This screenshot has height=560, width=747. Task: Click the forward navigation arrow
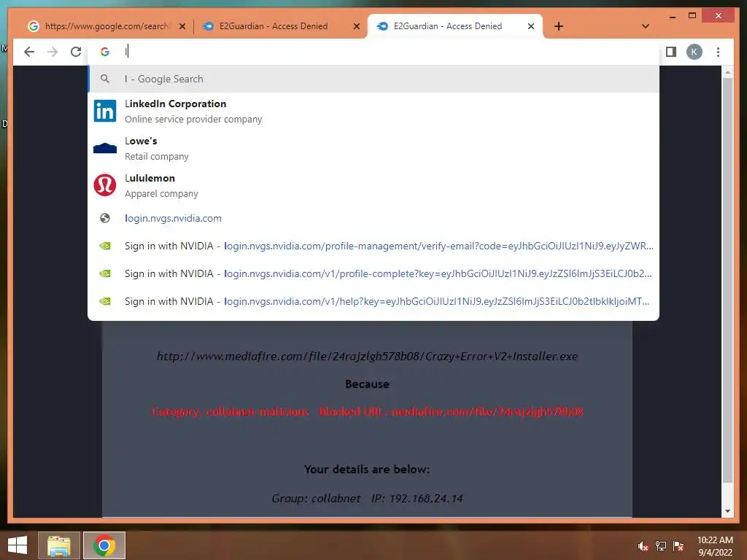tap(53, 52)
